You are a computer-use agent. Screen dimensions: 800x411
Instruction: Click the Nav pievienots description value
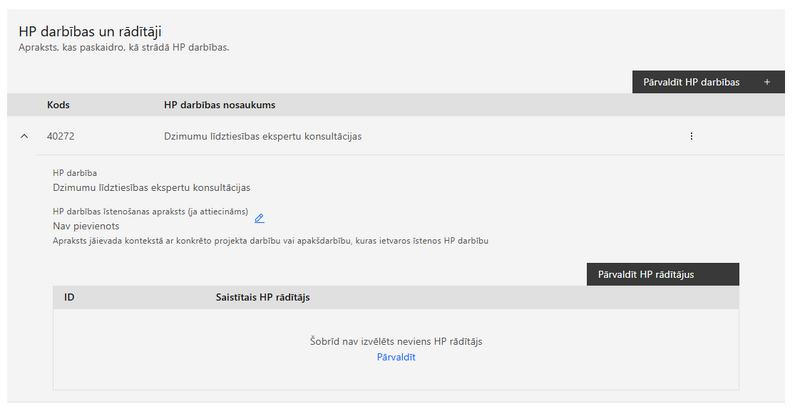pos(86,226)
